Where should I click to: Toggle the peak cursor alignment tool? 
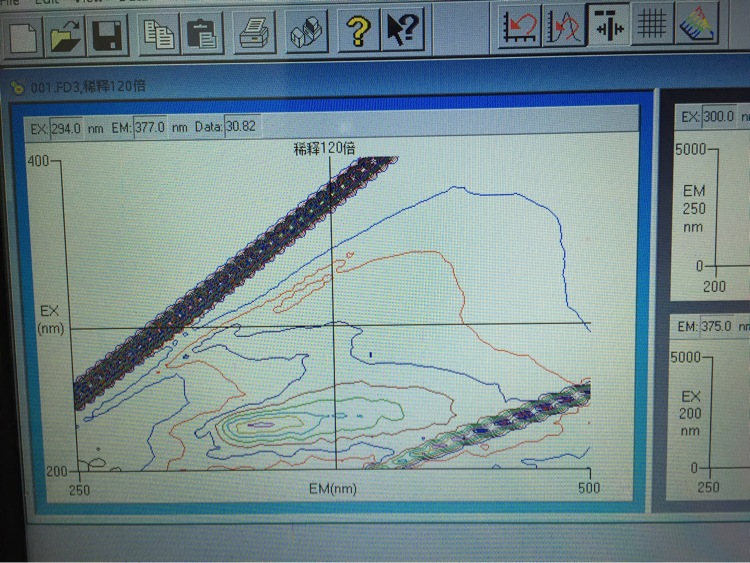click(609, 24)
